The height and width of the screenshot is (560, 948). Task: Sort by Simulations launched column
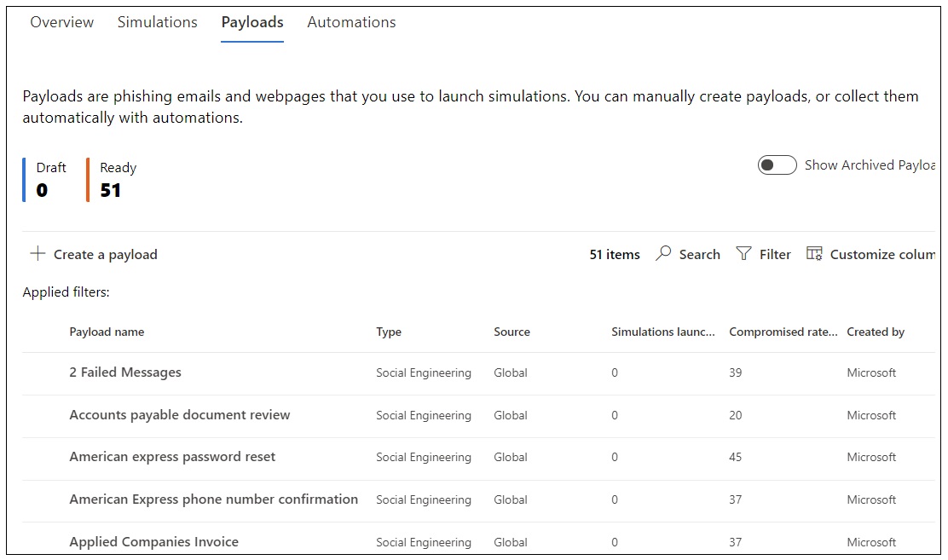pos(662,332)
